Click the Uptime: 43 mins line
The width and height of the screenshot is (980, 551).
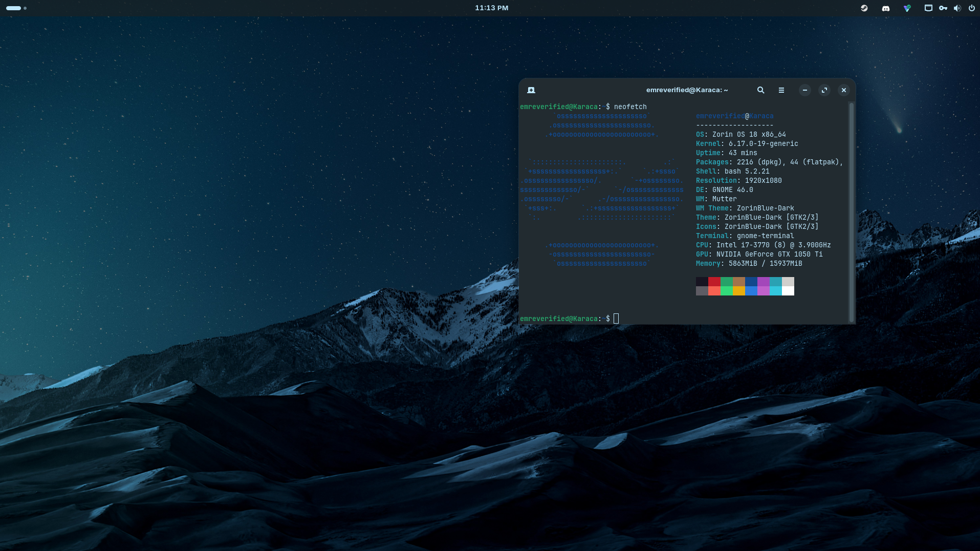(727, 153)
